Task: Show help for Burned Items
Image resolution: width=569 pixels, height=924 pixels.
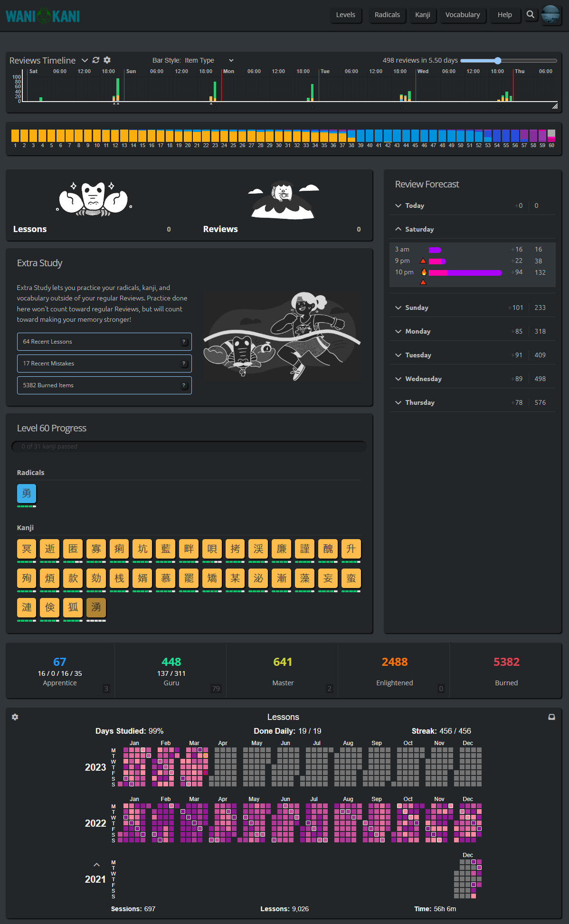Action: (x=184, y=386)
